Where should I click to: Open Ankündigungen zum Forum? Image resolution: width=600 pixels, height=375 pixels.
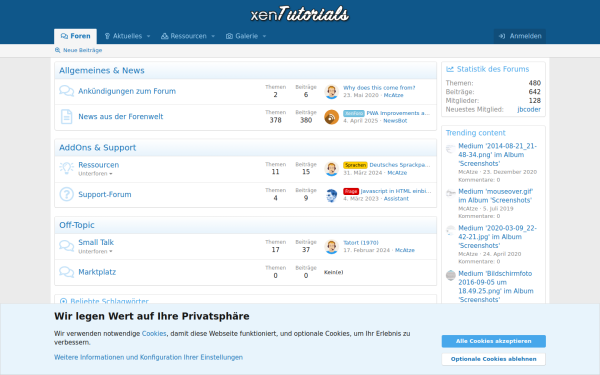(127, 91)
